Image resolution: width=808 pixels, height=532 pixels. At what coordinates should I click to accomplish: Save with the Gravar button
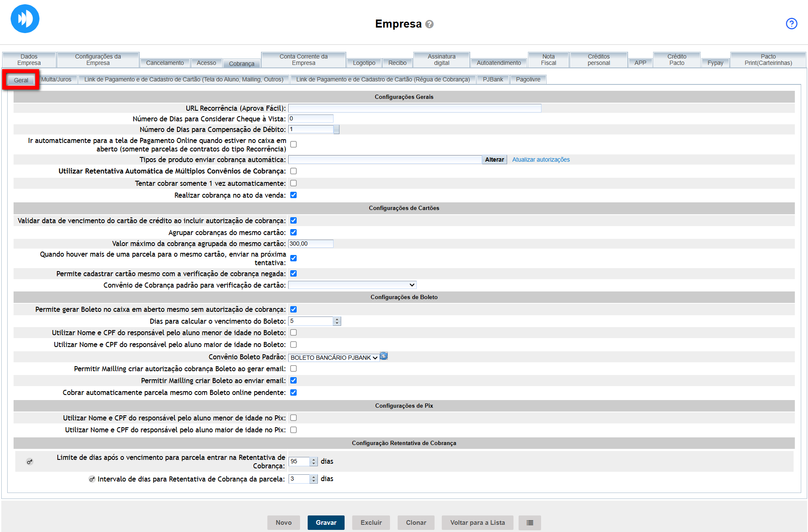326,523
